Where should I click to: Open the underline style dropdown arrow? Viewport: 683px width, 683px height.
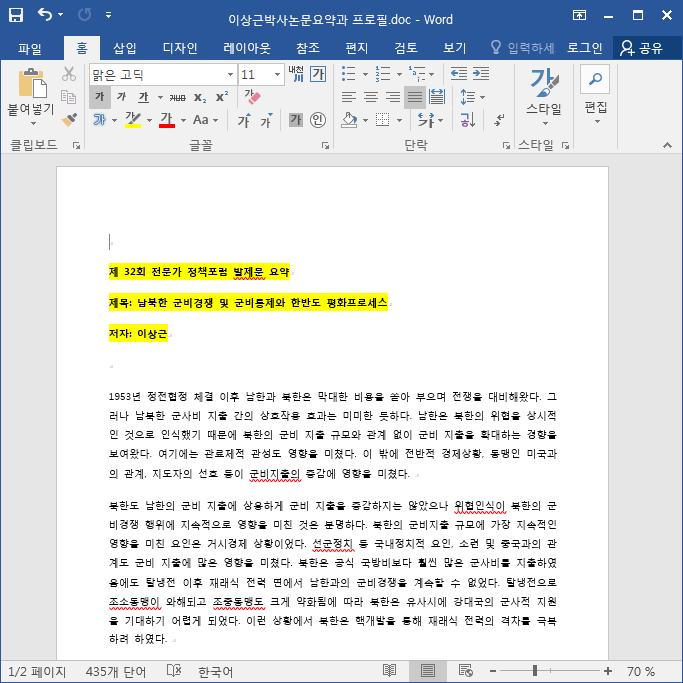tap(160, 97)
